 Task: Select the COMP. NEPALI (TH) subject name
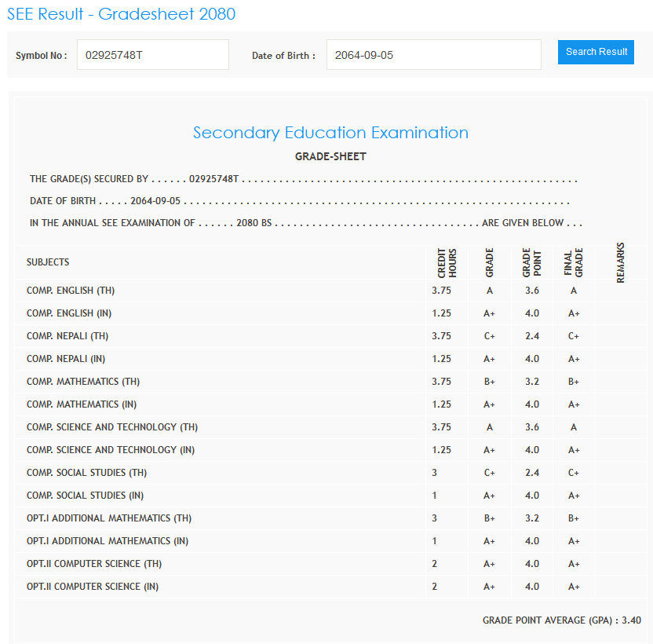pos(67,336)
